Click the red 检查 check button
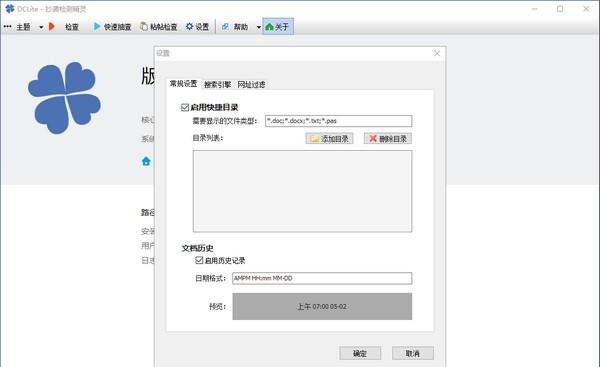The height and width of the screenshot is (367, 600). pyautogui.click(x=64, y=27)
